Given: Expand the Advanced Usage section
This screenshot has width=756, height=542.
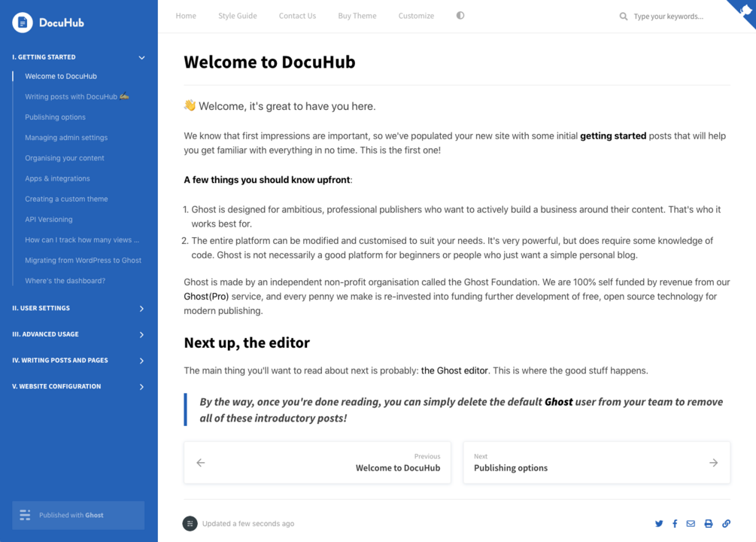Looking at the screenshot, I should pos(141,334).
